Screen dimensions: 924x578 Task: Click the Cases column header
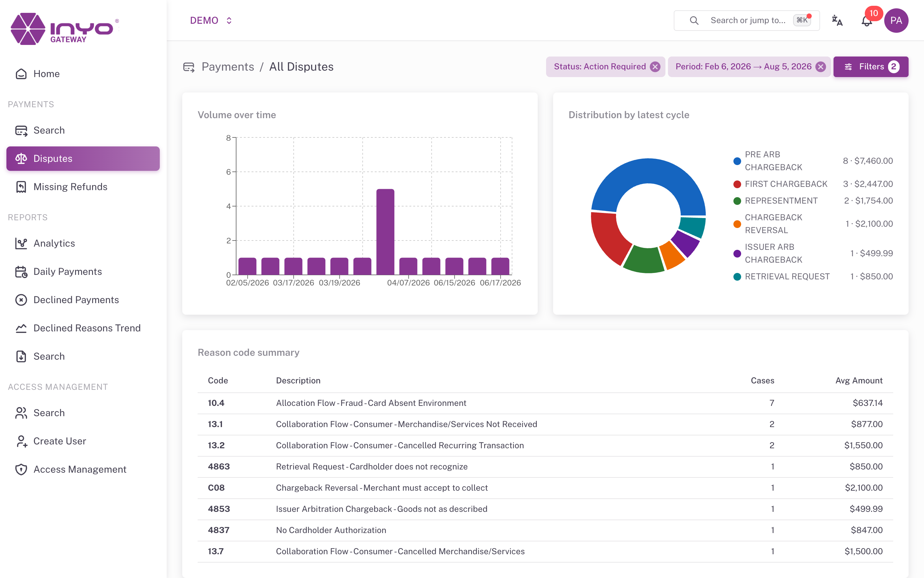(763, 381)
